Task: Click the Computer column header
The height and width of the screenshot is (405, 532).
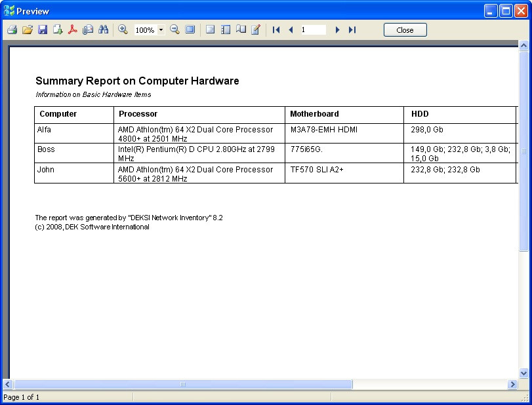Action: click(74, 115)
